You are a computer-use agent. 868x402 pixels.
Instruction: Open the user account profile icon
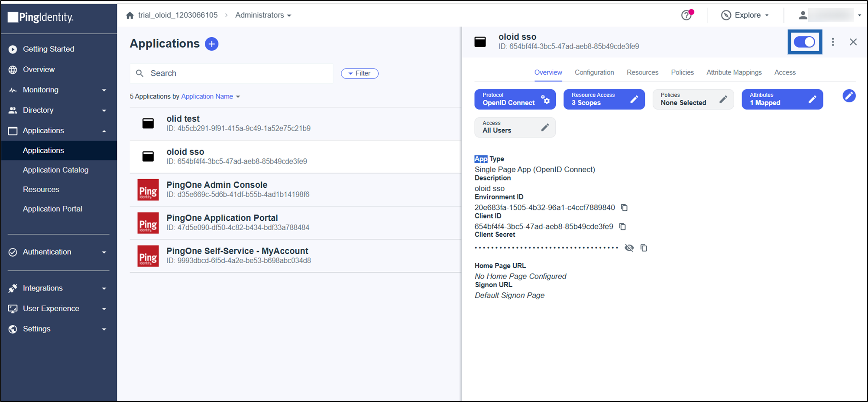[803, 15]
